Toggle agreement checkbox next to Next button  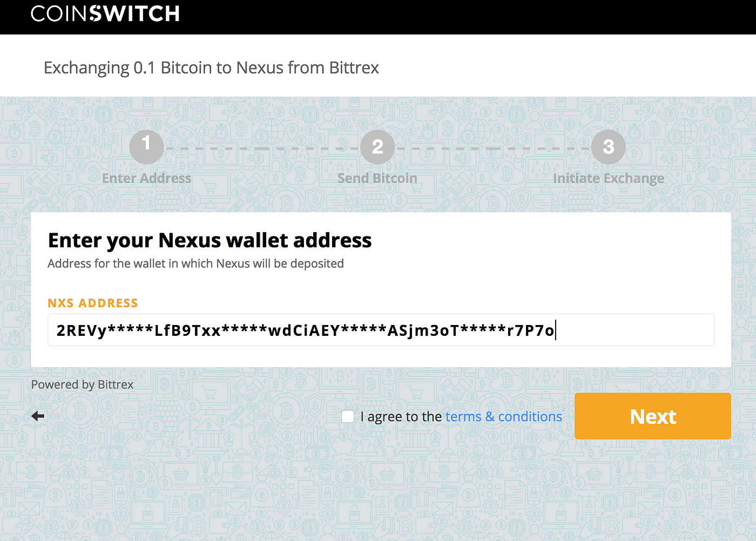coord(347,416)
